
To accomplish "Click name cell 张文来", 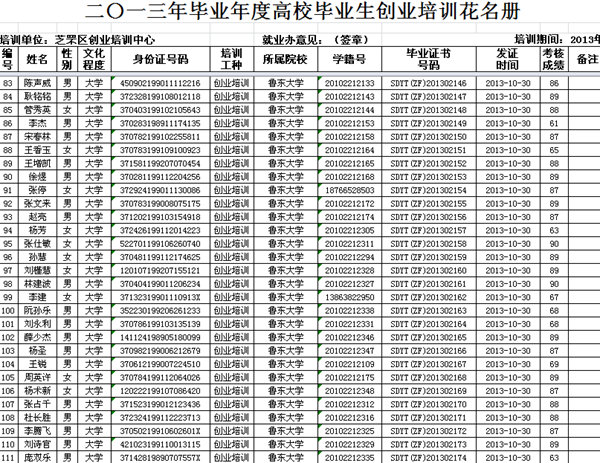I will tap(38, 204).
